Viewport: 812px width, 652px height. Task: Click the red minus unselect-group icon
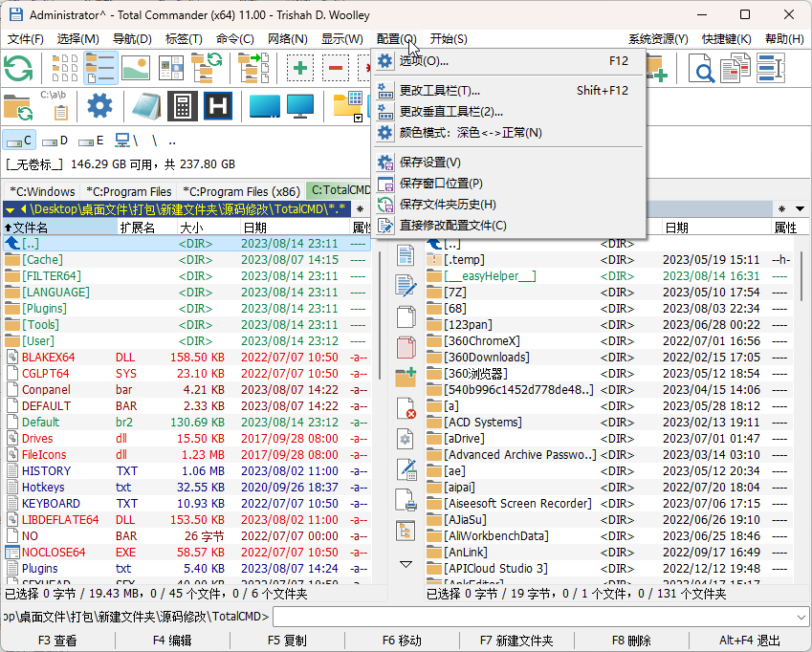point(336,68)
